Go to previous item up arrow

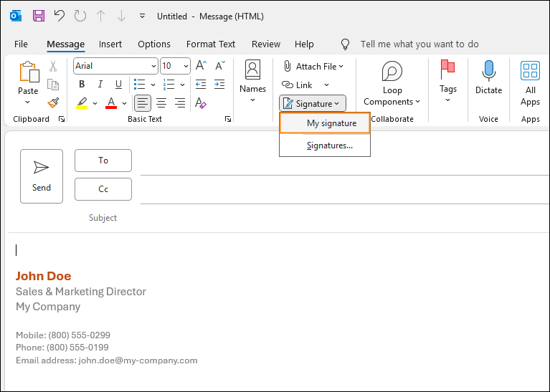[100, 16]
